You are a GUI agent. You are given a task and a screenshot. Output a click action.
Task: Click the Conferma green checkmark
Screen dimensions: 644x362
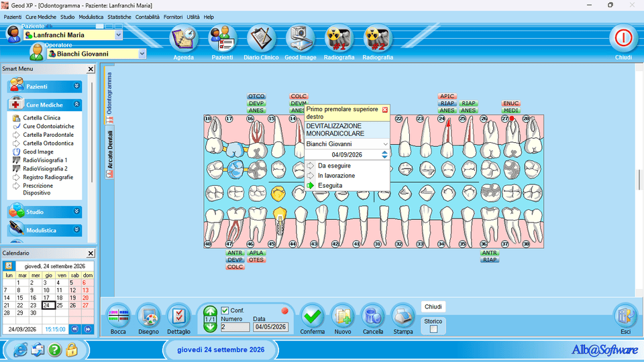point(312,316)
